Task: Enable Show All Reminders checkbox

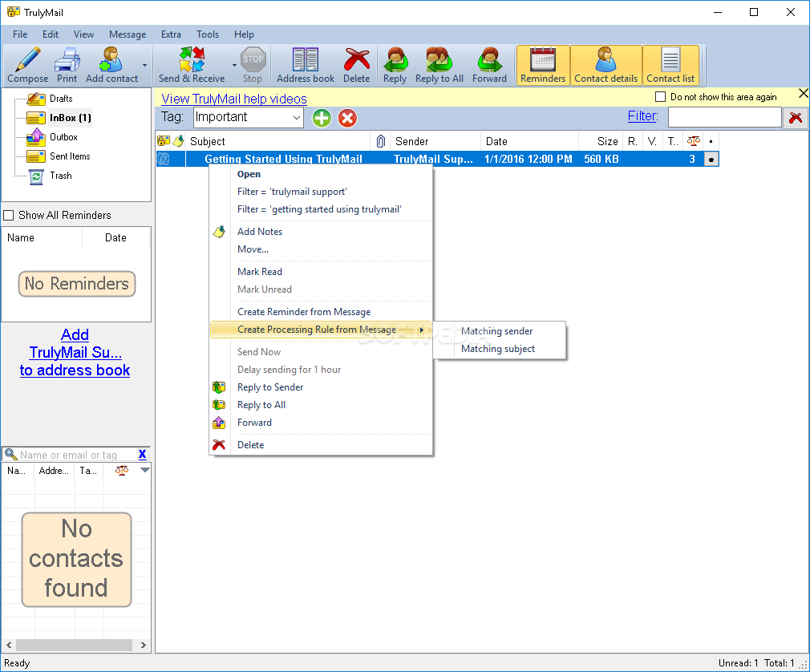Action: [9, 215]
